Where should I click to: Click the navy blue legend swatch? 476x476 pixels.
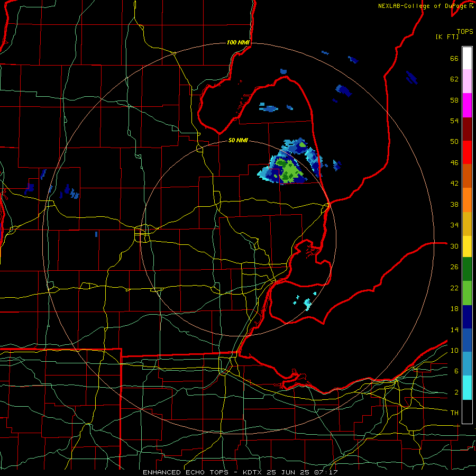(x=467, y=317)
